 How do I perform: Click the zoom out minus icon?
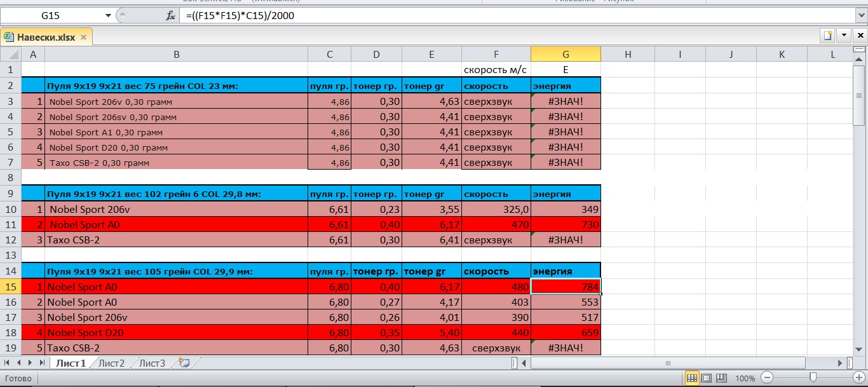[767, 378]
